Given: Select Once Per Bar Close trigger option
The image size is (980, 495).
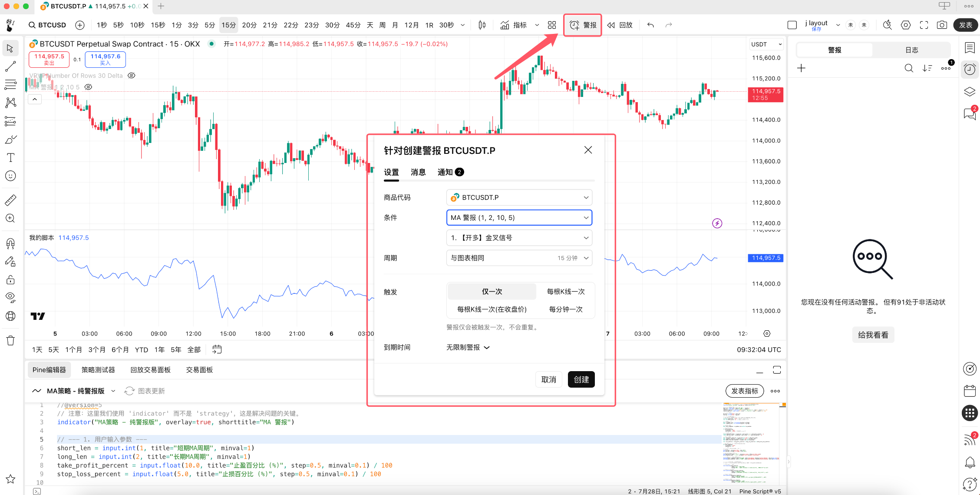Looking at the screenshot, I should click(x=492, y=309).
